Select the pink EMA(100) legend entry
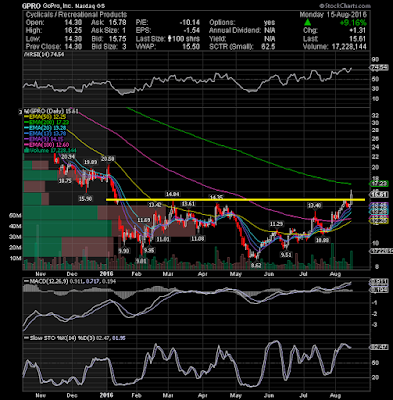 pos(46,145)
